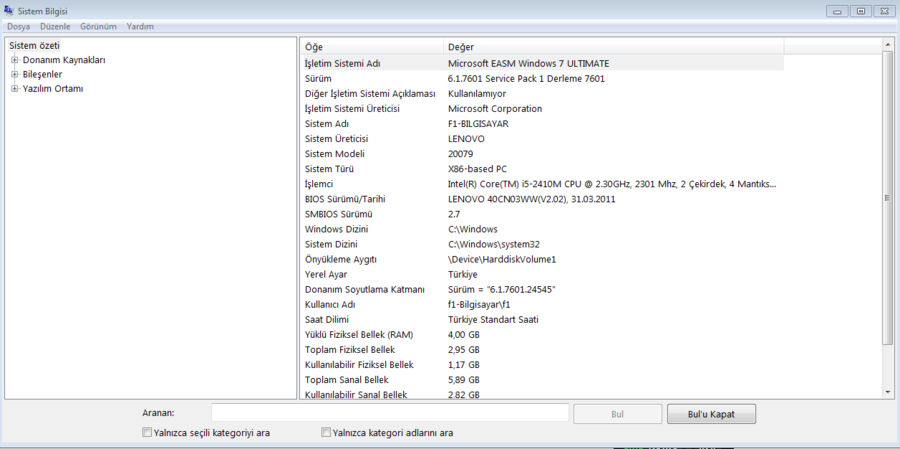Viewport: 900px width, 449px height.
Task: Click the value Kullanılamıyor
Action: (477, 94)
